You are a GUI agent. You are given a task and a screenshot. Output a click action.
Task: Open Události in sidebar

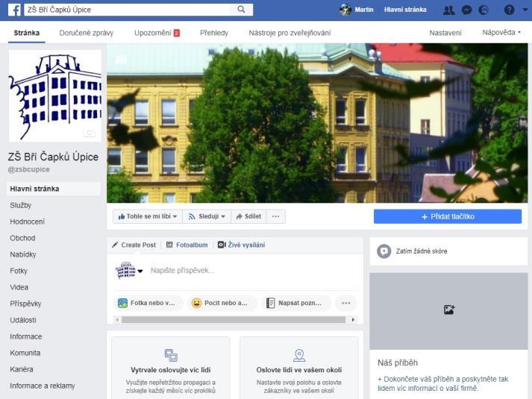click(23, 320)
